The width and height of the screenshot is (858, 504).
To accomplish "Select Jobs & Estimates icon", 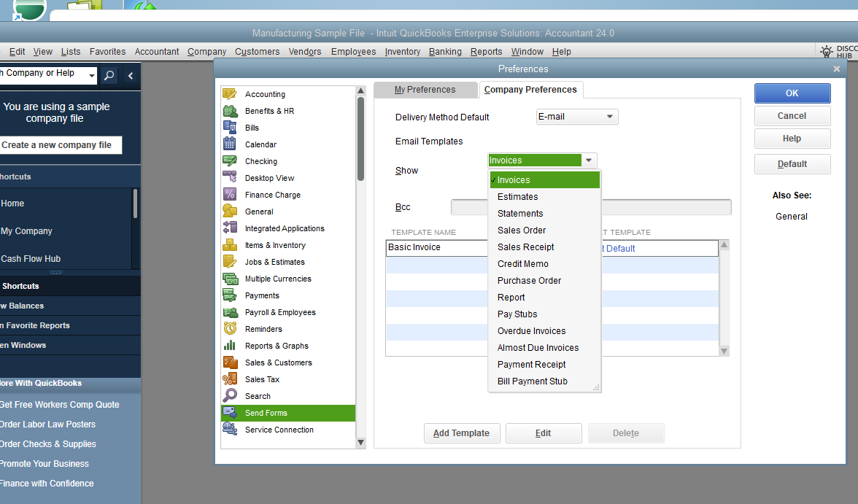I will 230,262.
